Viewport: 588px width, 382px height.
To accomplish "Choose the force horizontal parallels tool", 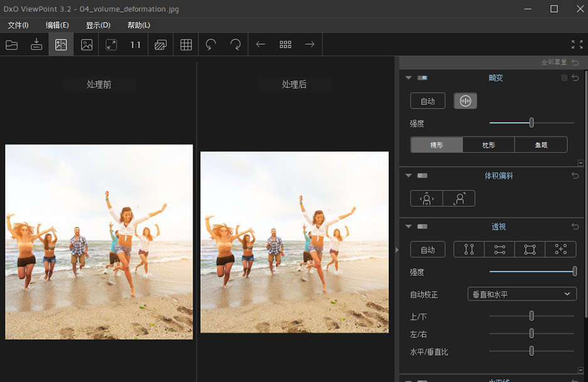I will 500,249.
